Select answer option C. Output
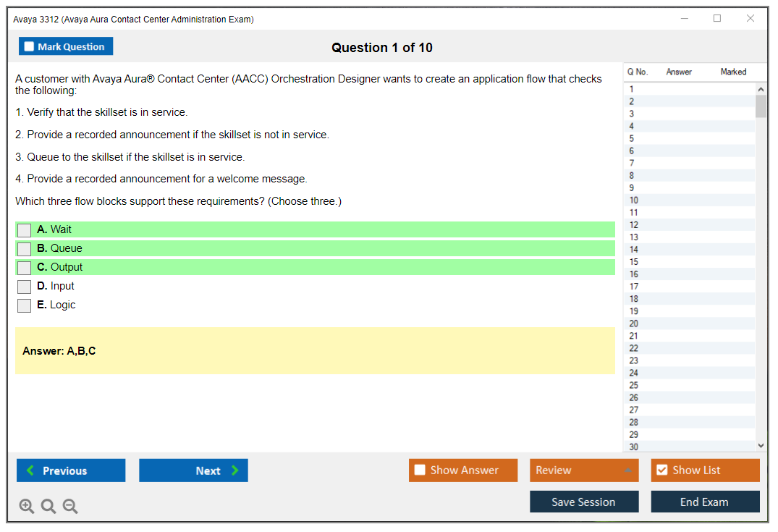The image size is (778, 532). [x=25, y=268]
